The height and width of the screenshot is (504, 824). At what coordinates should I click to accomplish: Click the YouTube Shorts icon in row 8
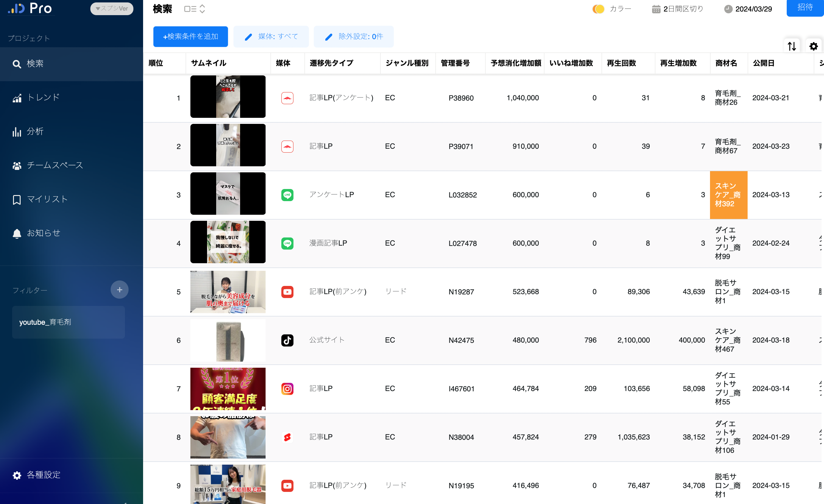pyautogui.click(x=287, y=437)
